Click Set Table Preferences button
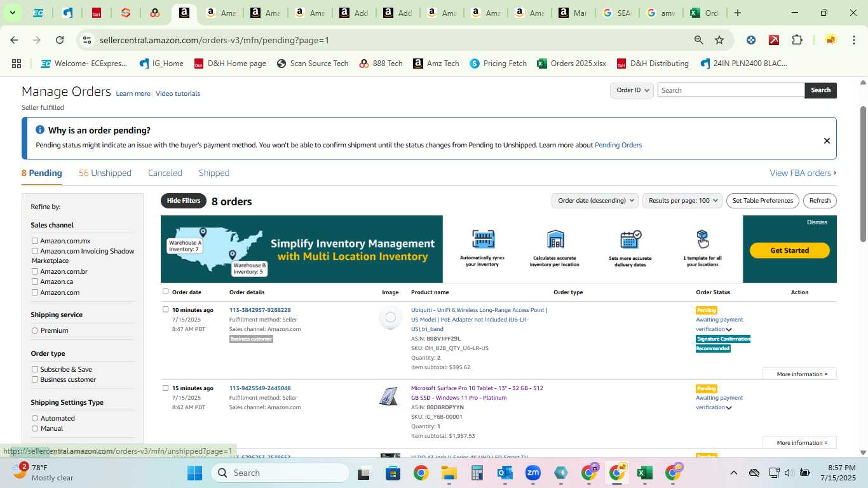 click(x=763, y=201)
